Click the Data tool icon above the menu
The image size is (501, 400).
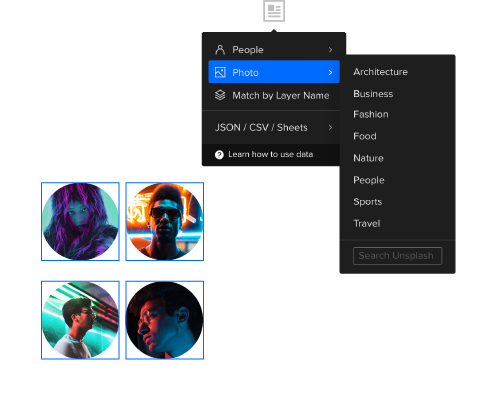(x=274, y=11)
